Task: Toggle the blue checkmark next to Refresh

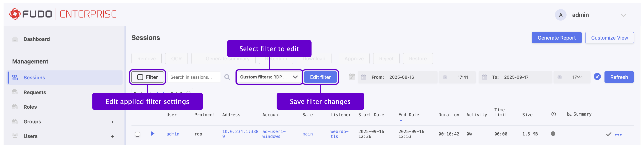Action: click(597, 77)
